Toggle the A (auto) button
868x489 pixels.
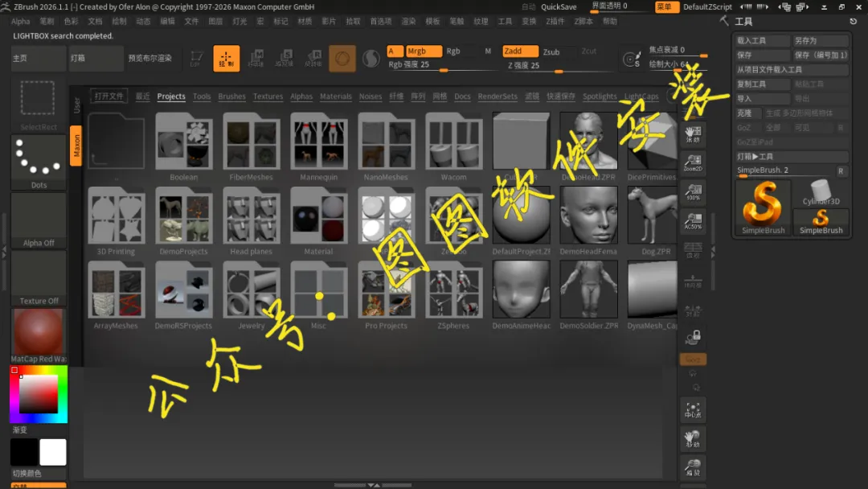coord(395,51)
